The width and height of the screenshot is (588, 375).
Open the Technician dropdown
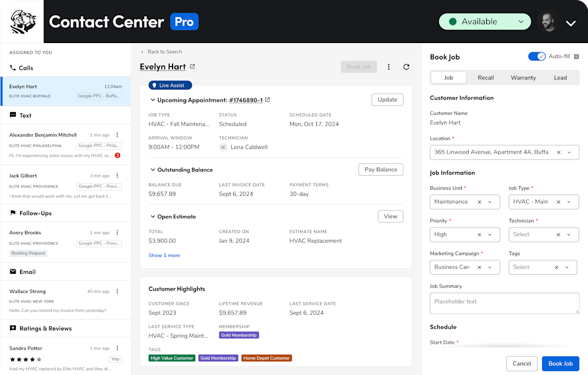(x=569, y=235)
